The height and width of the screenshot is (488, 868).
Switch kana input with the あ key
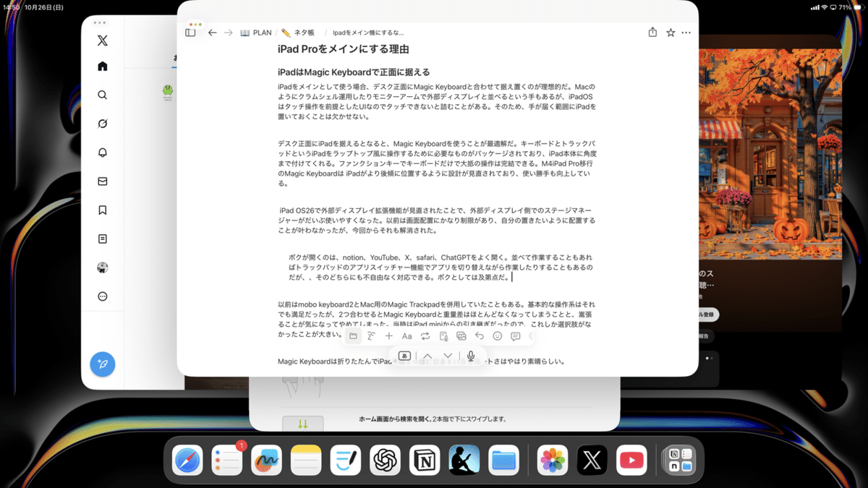tap(404, 356)
